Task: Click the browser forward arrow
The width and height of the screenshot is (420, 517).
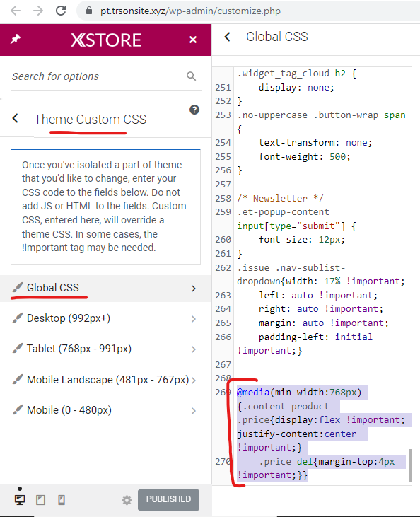Action: tap(38, 11)
